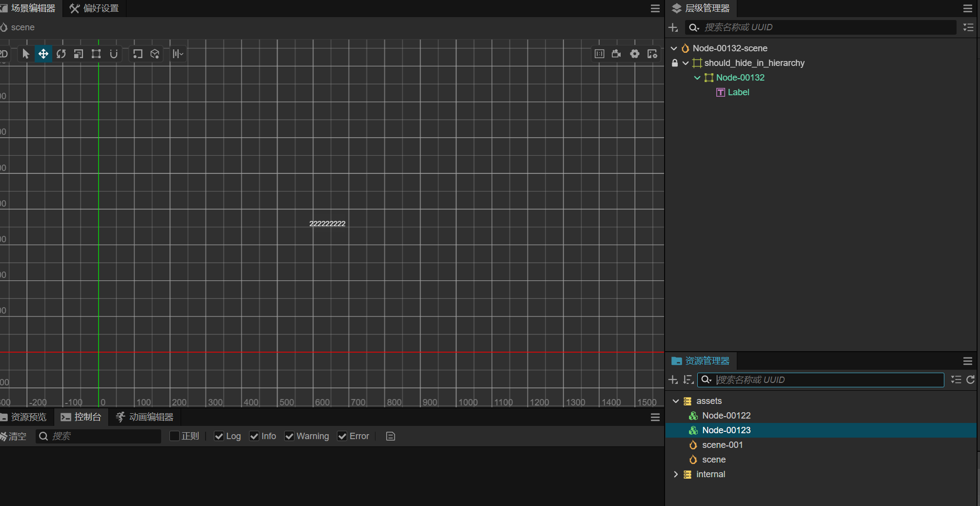Image resolution: width=980 pixels, height=506 pixels.
Task: Collapse the Node-00132 child node
Action: tap(697, 78)
